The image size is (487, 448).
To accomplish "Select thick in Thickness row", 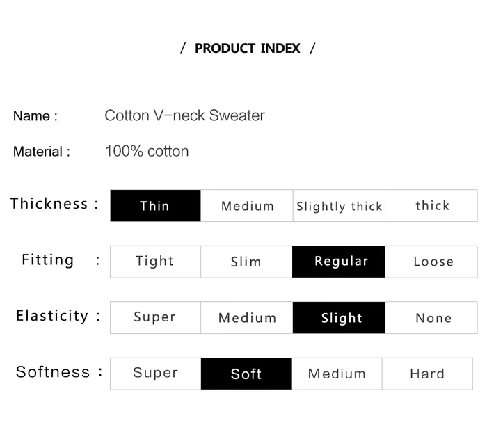I will click(x=432, y=206).
